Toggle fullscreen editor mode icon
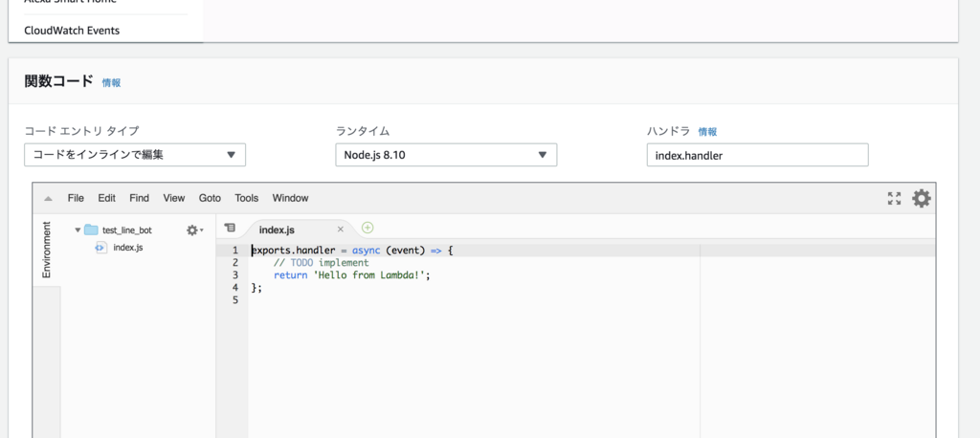The image size is (980, 438). coord(895,199)
